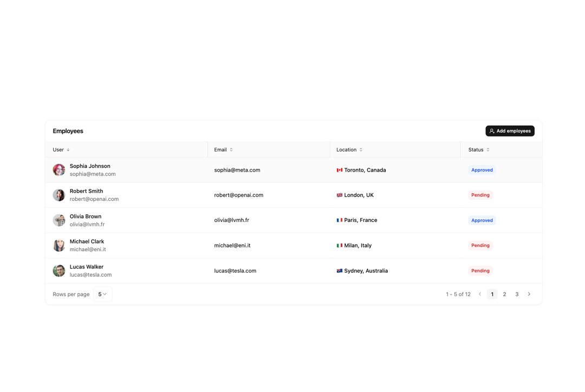Select page 3 in pagination
This screenshot has width=585, height=392.
click(517, 295)
